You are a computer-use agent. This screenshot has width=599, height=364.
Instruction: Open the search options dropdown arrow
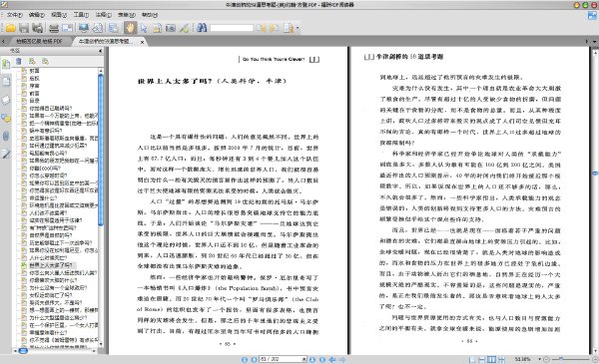[298, 28]
